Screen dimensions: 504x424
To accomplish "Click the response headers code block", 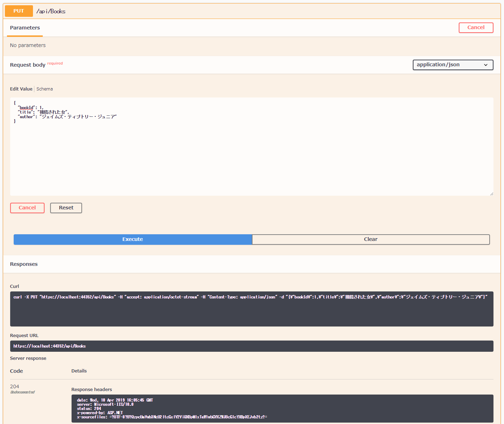I will (x=282, y=409).
